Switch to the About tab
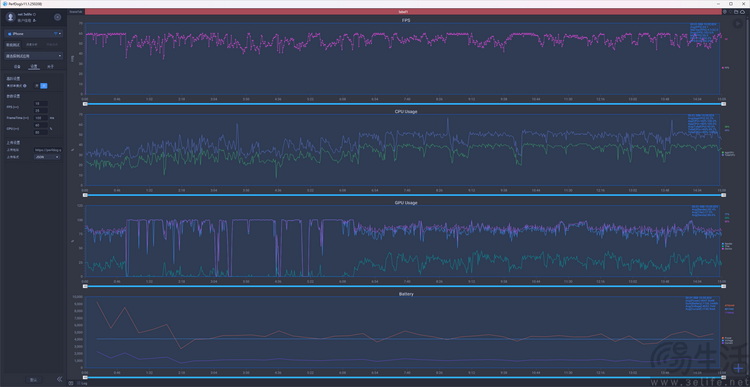750x387 pixels. click(x=50, y=66)
